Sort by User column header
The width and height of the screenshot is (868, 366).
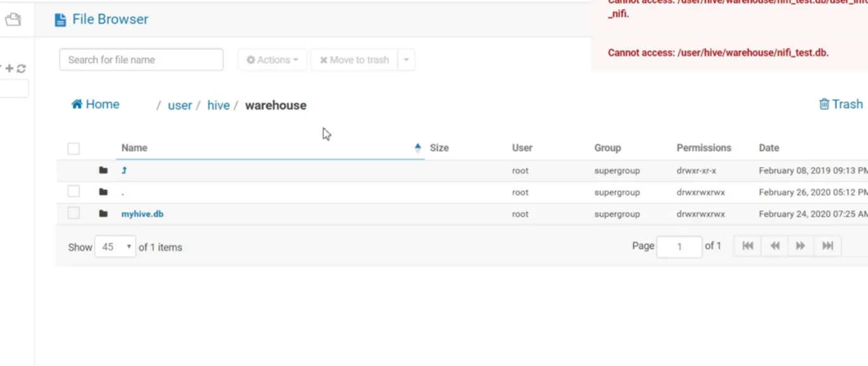[522, 148]
